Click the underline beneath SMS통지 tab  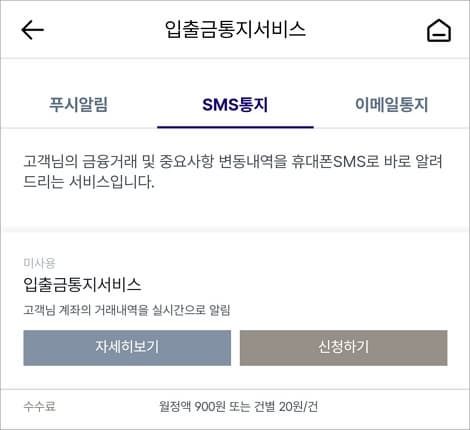(x=235, y=127)
